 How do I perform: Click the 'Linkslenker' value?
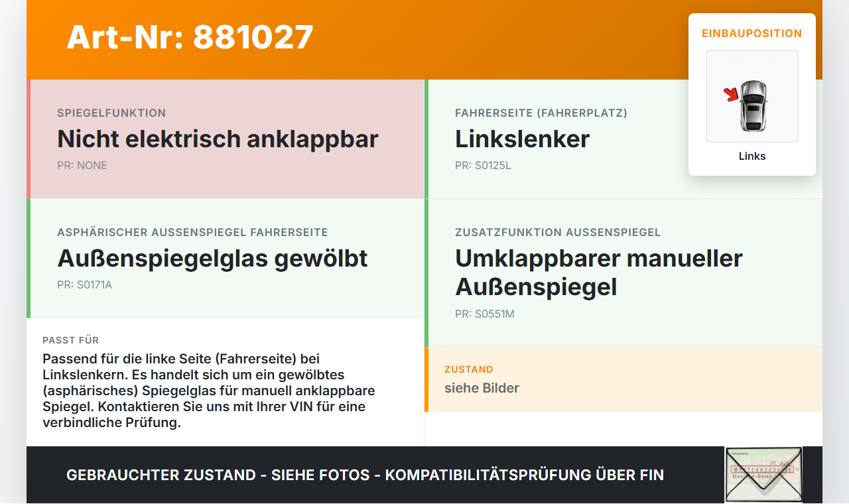522,139
